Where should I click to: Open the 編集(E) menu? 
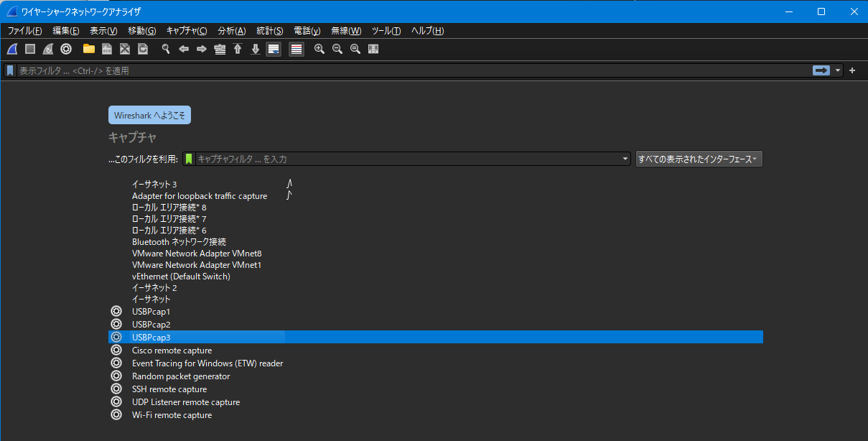(x=65, y=31)
